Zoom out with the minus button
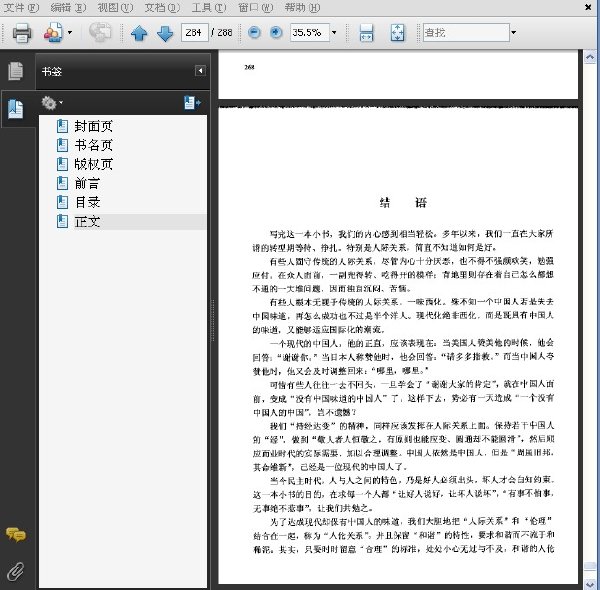Viewport: 600px width, 590px height. click(x=254, y=33)
